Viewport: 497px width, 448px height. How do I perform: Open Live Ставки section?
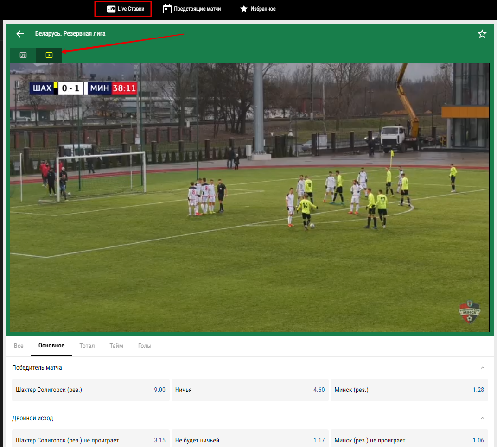123,9
